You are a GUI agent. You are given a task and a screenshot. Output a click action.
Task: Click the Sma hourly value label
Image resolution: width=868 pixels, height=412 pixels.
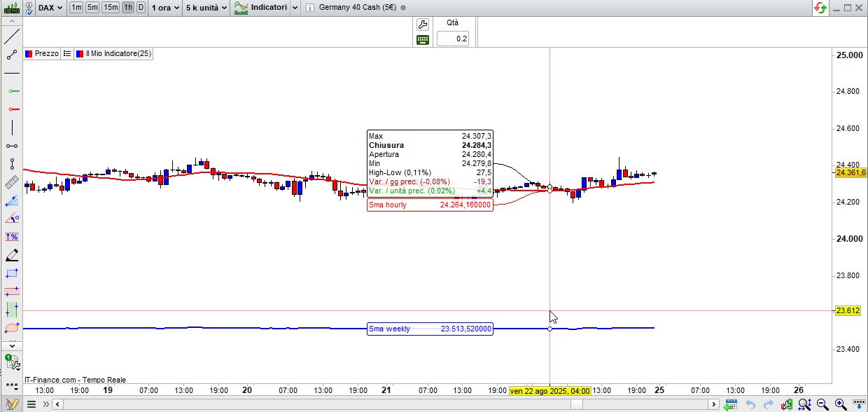pos(430,205)
